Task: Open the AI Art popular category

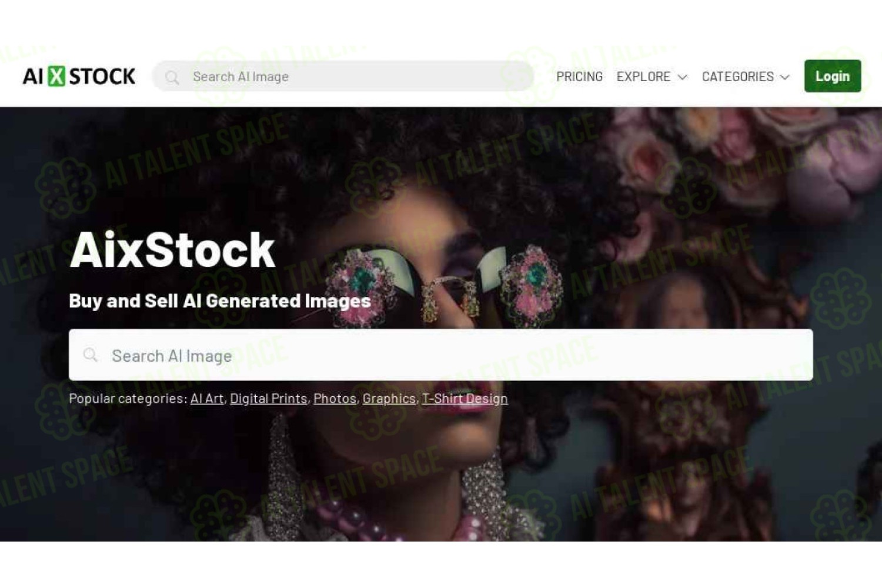Action: (x=207, y=399)
